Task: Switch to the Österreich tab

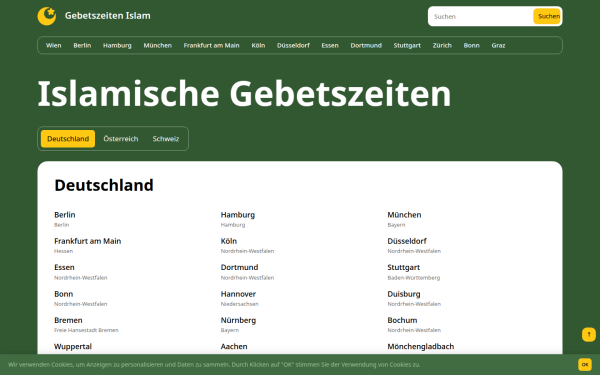Action: [x=121, y=139]
